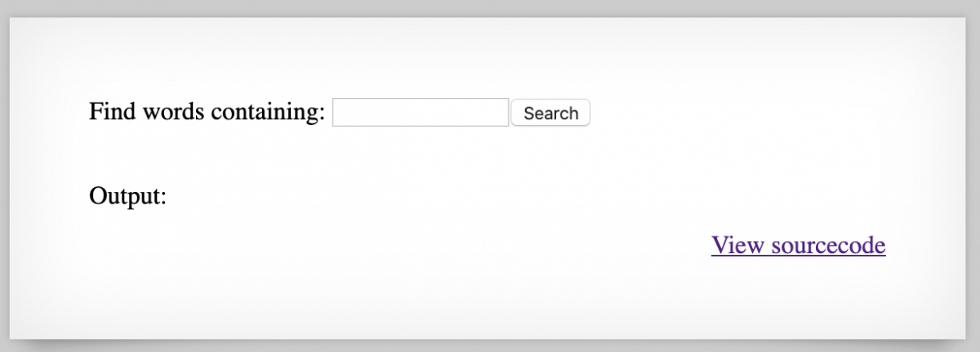Click the 'Output:' label text

(x=127, y=197)
